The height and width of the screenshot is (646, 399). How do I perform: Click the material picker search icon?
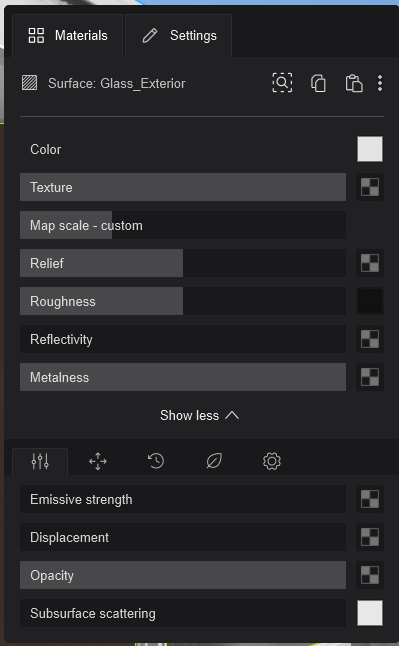pos(282,83)
